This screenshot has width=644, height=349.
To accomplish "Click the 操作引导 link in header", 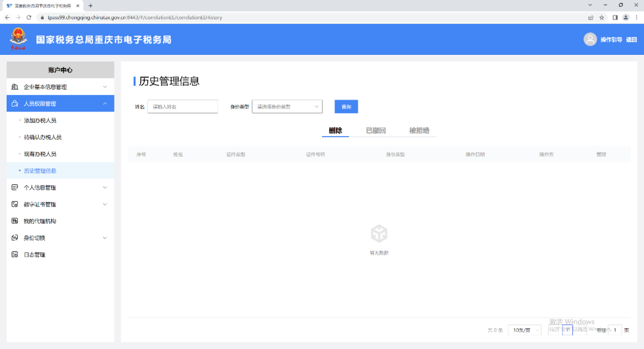I will (x=611, y=40).
